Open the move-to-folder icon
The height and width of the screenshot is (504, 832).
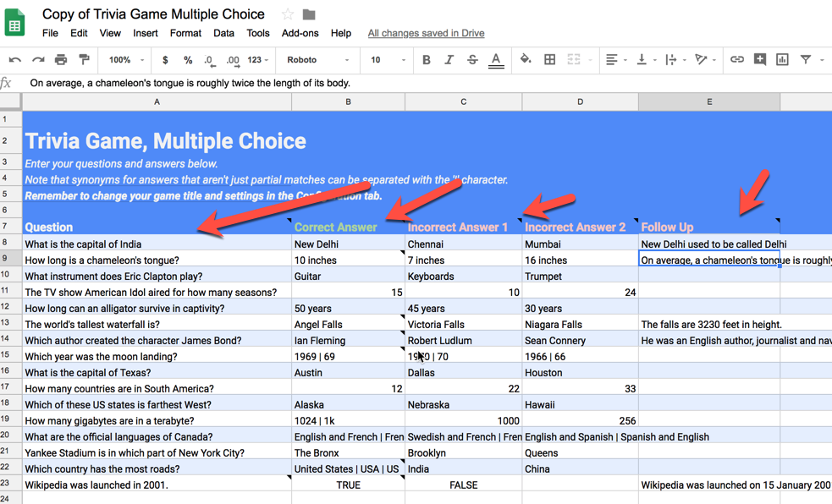point(309,14)
